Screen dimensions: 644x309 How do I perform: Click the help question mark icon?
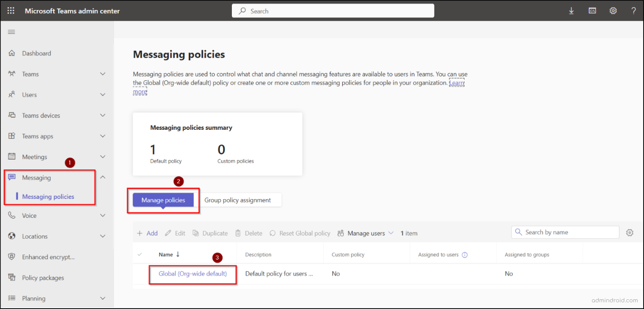634,11
